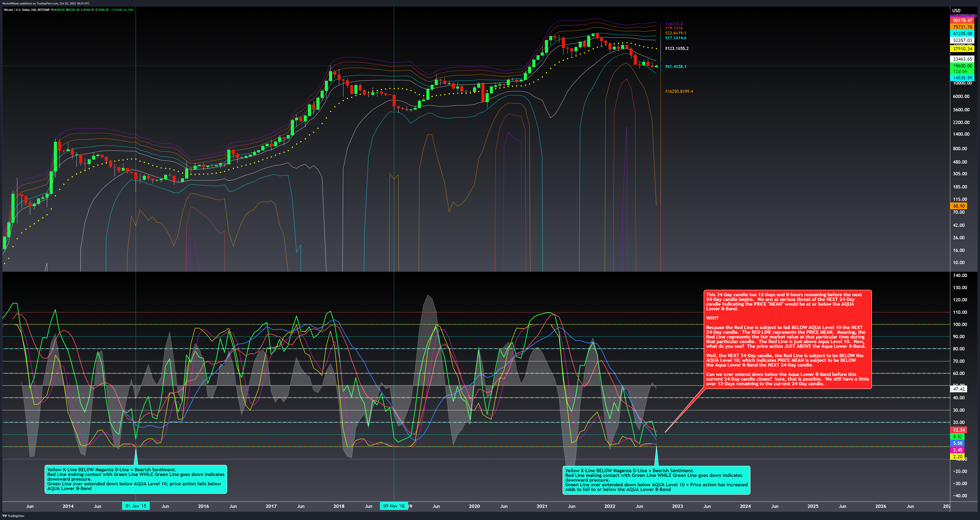Click the purple ⇧16⇩13.8 band label

(x=674, y=24)
